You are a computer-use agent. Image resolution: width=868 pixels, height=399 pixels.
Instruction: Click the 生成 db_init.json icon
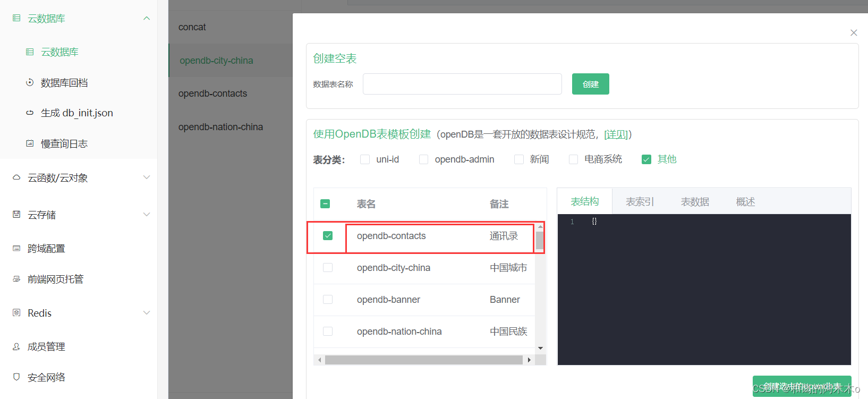click(30, 113)
